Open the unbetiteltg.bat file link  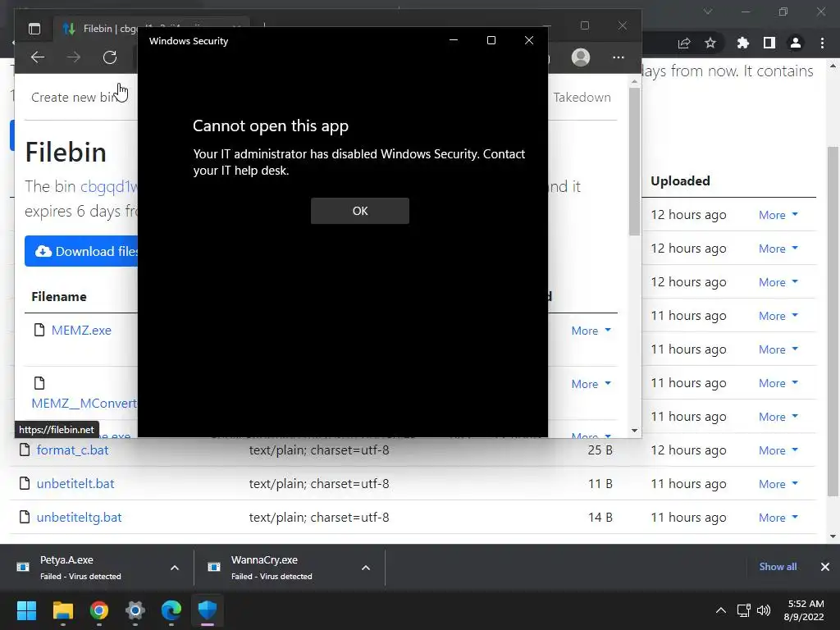[80, 518]
